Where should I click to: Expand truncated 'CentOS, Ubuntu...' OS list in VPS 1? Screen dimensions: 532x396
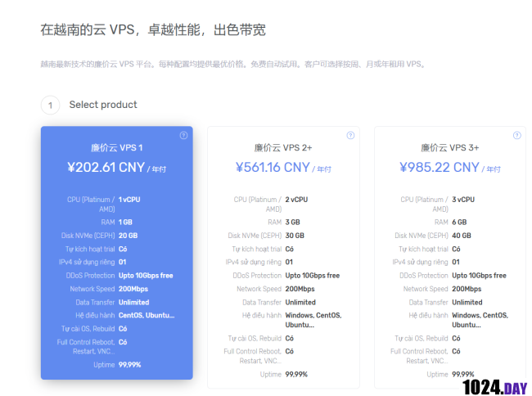147,315
